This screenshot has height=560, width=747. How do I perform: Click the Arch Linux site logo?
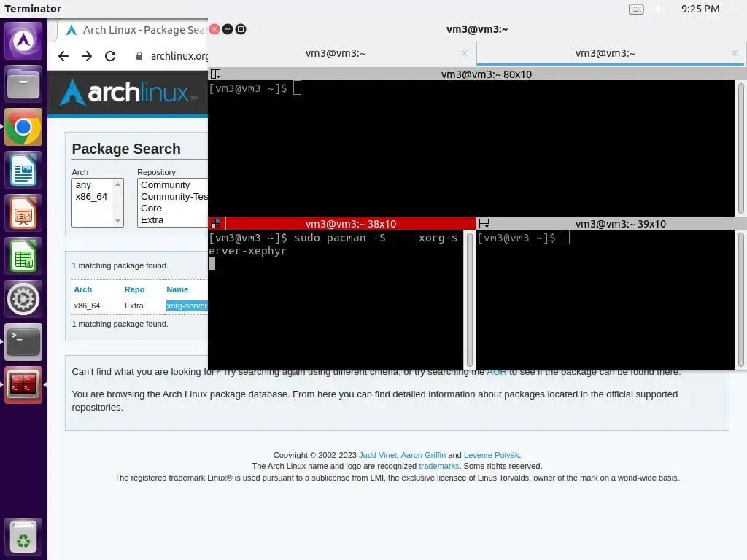click(x=128, y=93)
